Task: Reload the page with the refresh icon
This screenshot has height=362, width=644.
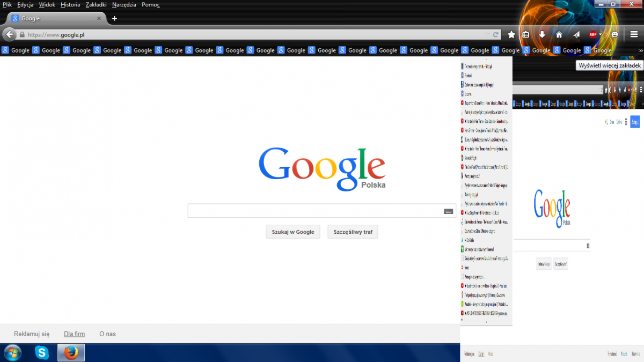Action: [x=496, y=34]
